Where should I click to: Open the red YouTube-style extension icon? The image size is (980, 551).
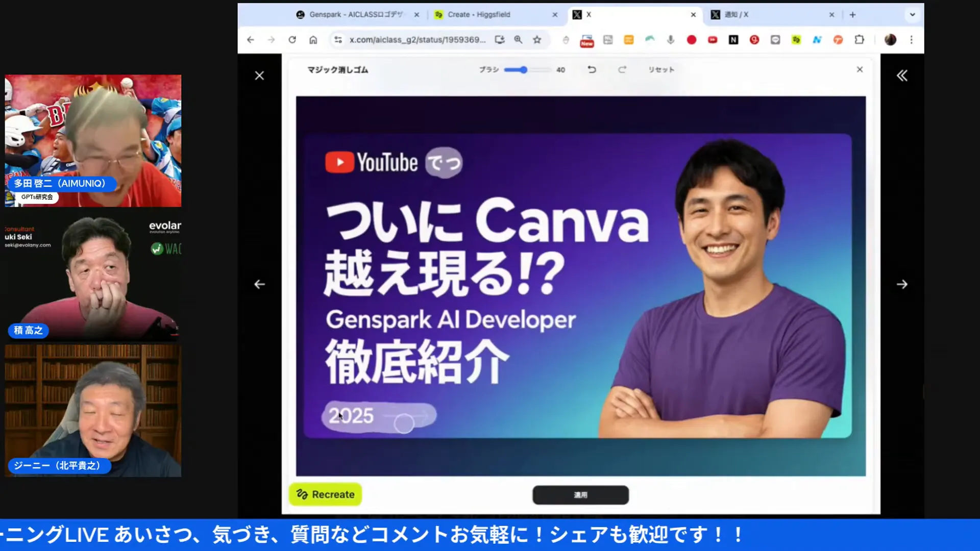point(713,40)
